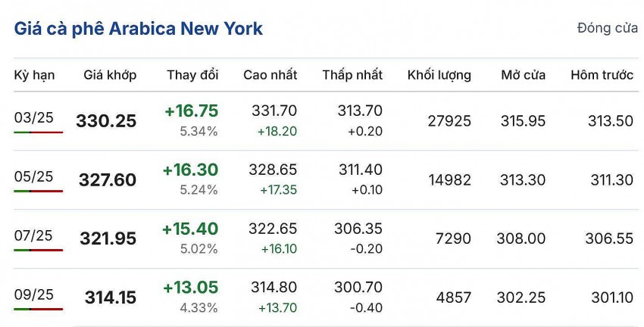
Task: Select the +16.30 change value
Action: tap(190, 170)
